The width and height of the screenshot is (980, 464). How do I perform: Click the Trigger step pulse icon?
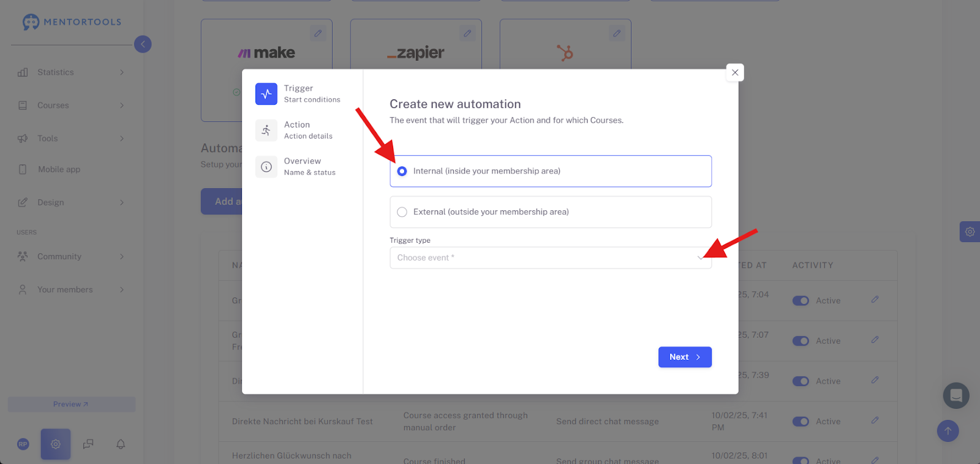click(x=266, y=94)
